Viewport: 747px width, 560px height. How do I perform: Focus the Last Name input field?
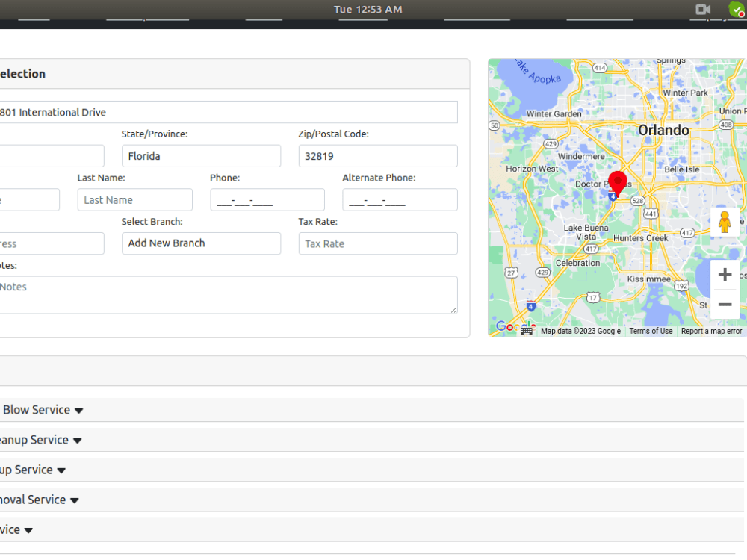[134, 200]
